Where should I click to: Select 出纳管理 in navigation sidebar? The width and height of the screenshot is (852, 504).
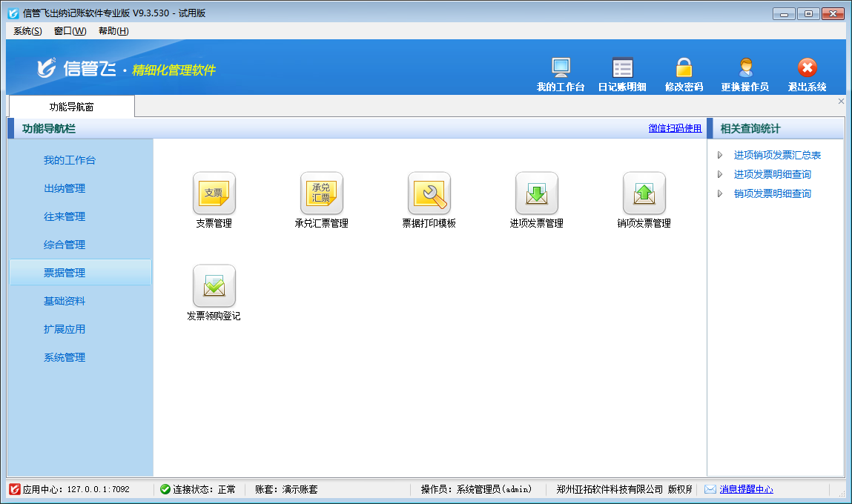65,188
